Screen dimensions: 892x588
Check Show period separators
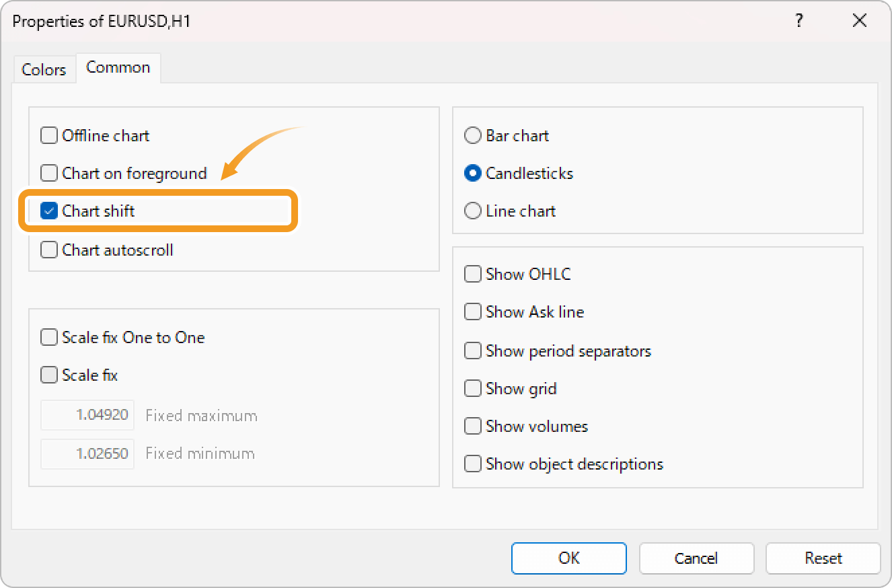[473, 351]
